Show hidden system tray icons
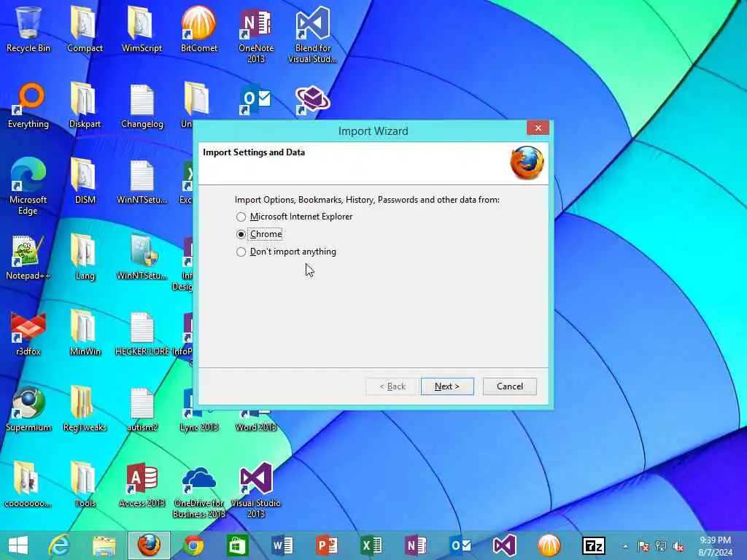747x560 pixels. [x=625, y=546]
